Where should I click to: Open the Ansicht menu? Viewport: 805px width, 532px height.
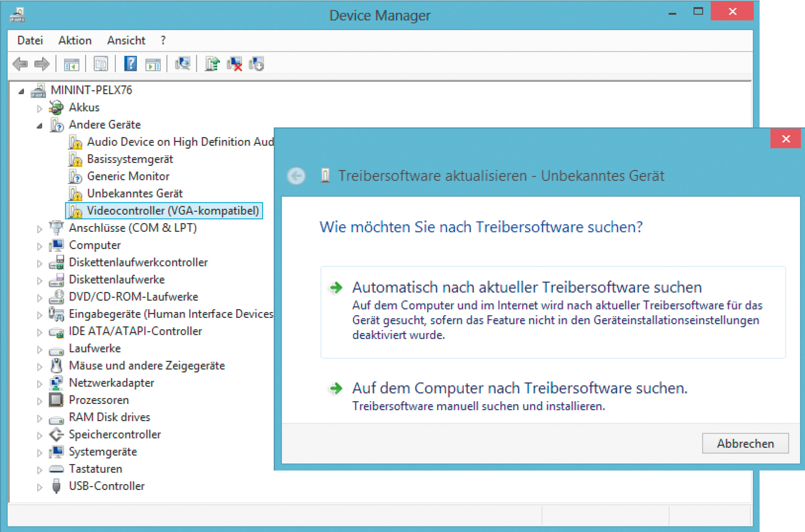pos(126,40)
